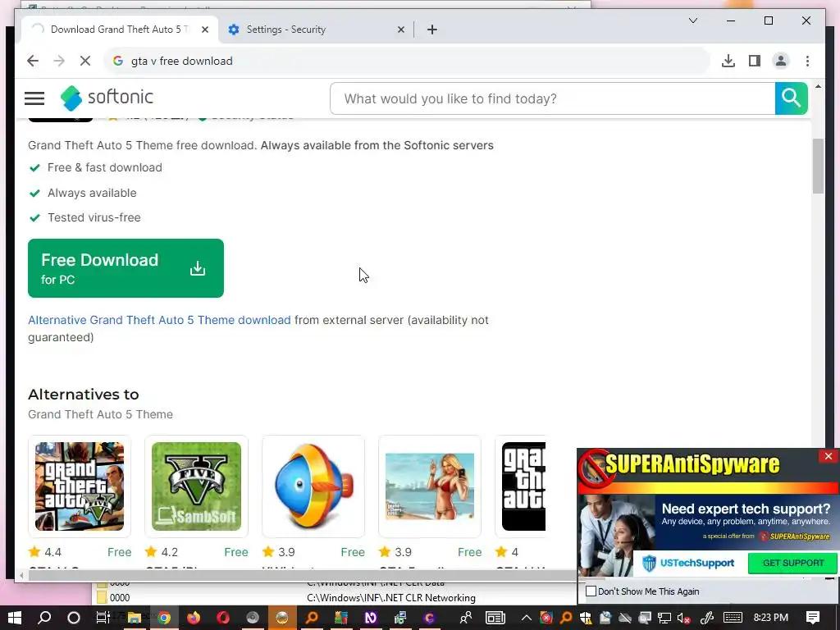Click the Free Download for PC button
Screen dimensions: 840x630
click(x=126, y=268)
